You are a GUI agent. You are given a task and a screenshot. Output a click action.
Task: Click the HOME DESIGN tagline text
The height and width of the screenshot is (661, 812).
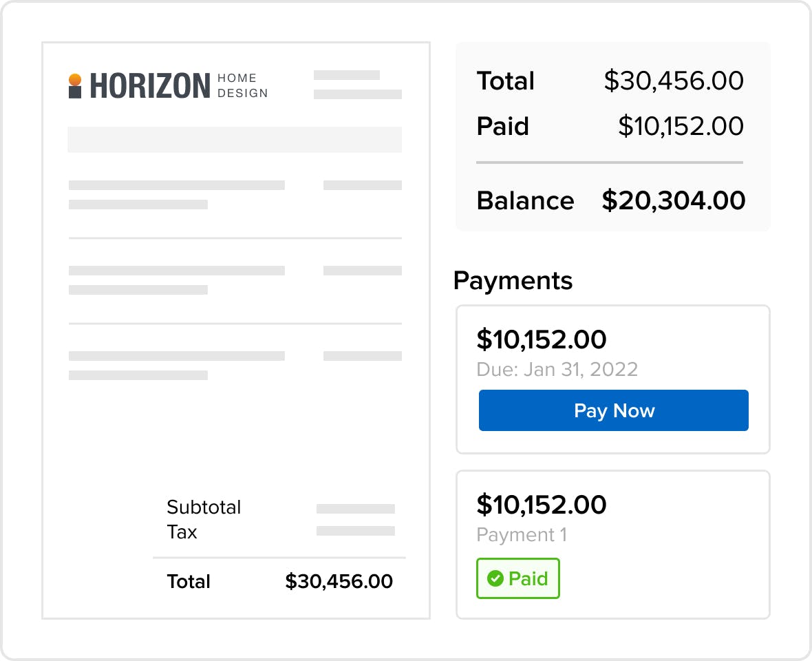point(242,86)
